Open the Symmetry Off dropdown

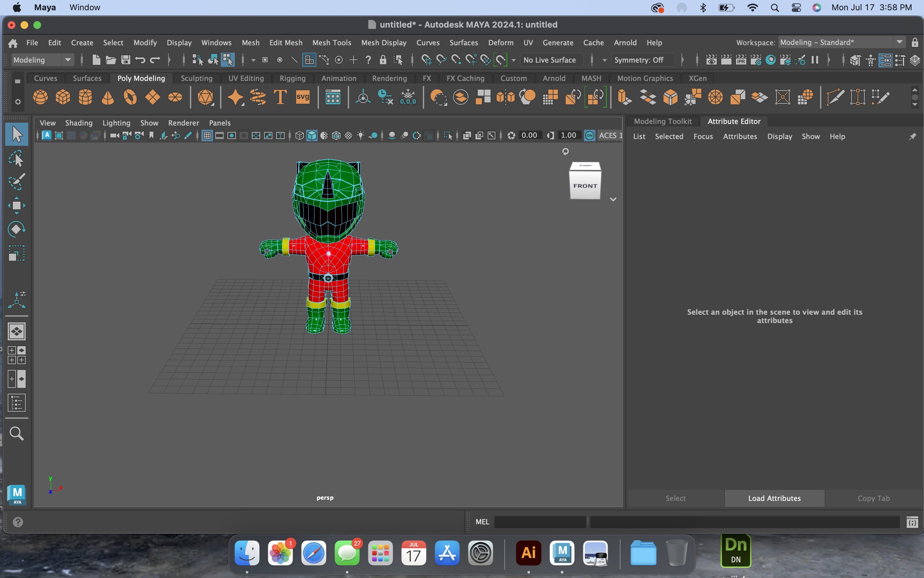[643, 60]
